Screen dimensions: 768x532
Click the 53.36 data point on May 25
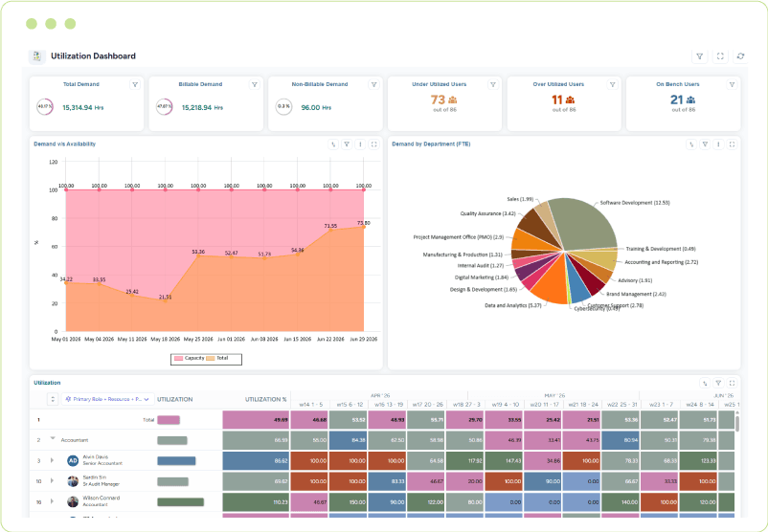pos(198,255)
